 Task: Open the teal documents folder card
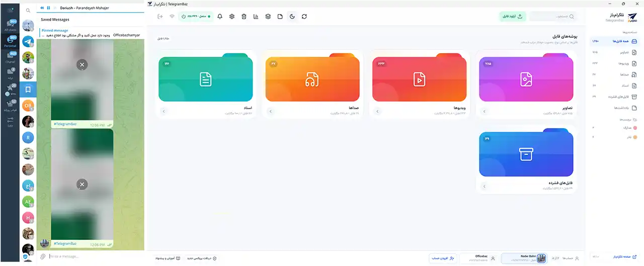click(x=205, y=78)
